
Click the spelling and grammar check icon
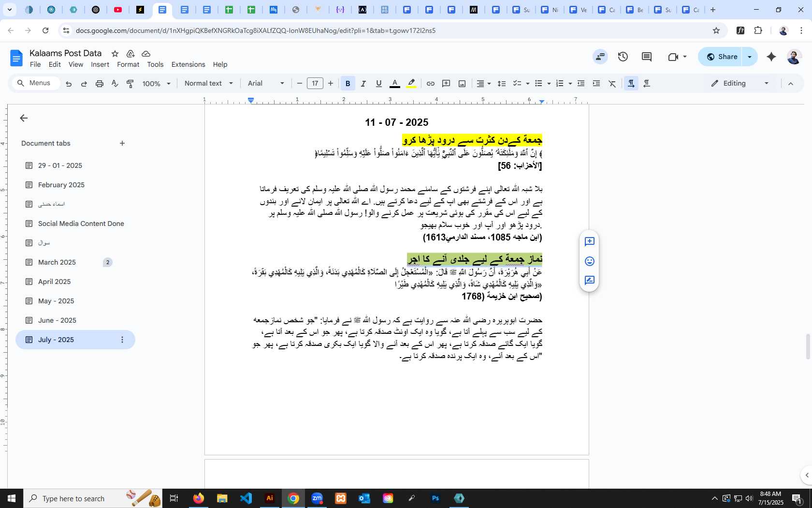click(x=115, y=84)
